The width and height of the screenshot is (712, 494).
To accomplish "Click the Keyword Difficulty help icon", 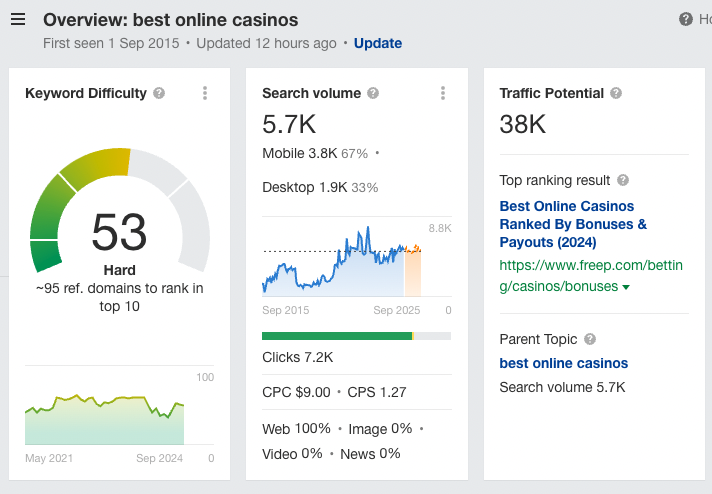I will [x=159, y=93].
